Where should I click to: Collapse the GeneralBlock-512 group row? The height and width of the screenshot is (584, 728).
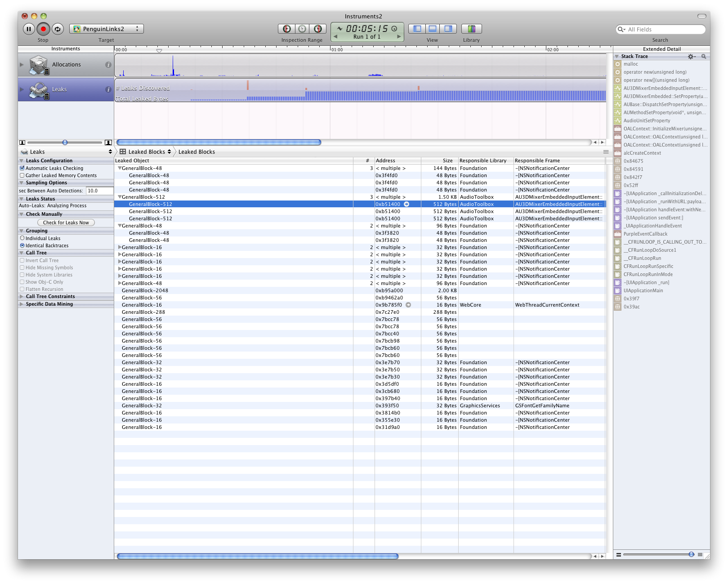point(120,197)
